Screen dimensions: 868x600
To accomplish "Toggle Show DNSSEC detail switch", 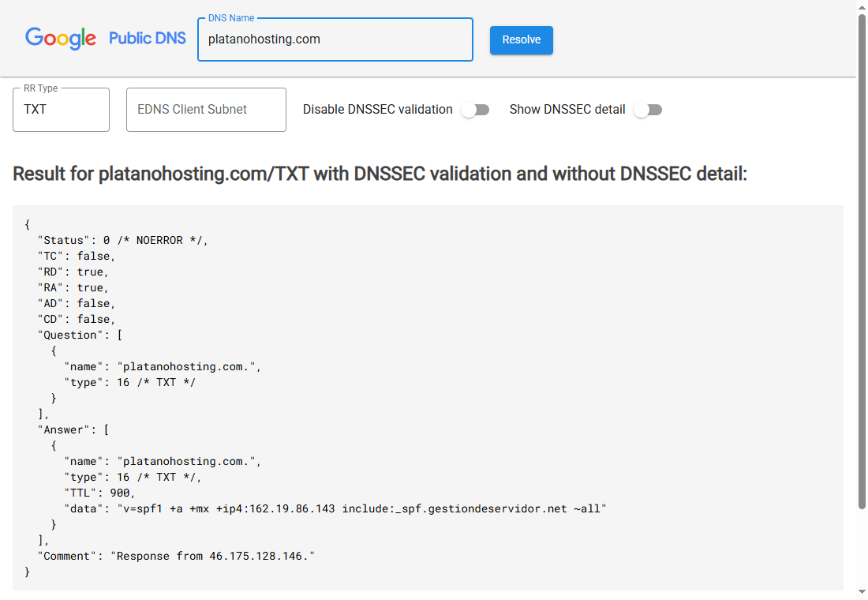I will coord(648,110).
